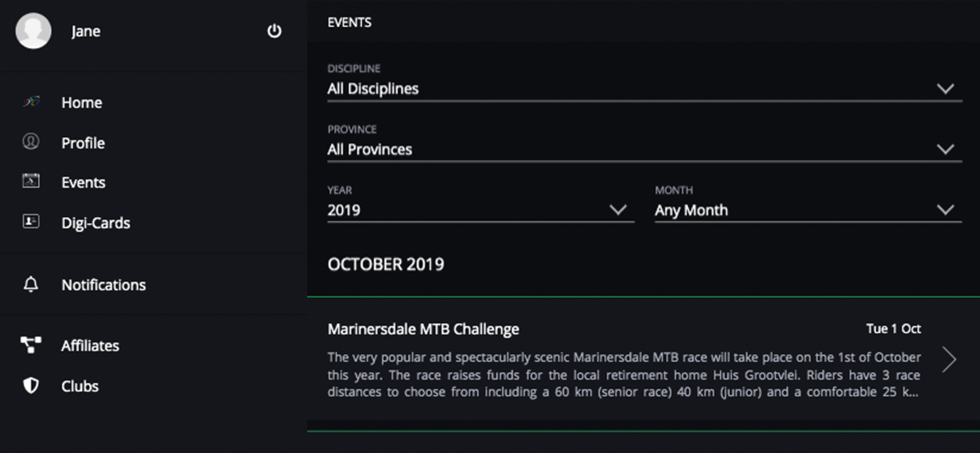Open the Home menu item
Image resolution: width=980 pixels, height=453 pixels.
82,103
